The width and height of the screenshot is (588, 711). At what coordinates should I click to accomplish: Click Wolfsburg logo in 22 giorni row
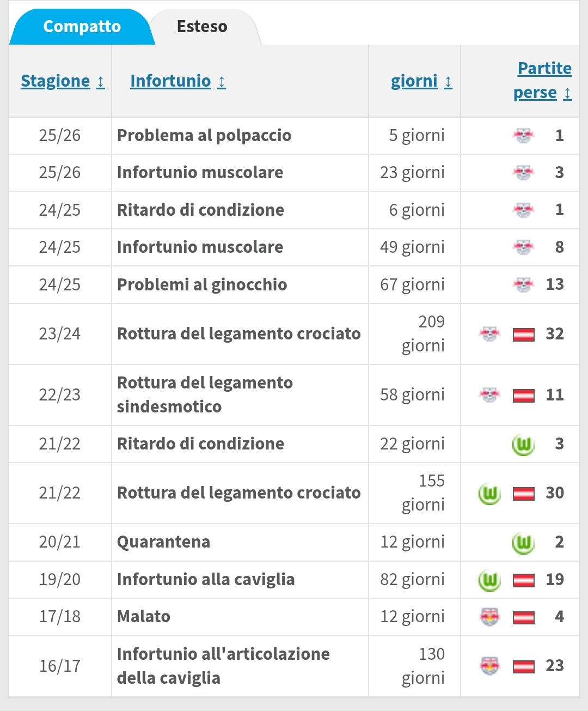[523, 445]
